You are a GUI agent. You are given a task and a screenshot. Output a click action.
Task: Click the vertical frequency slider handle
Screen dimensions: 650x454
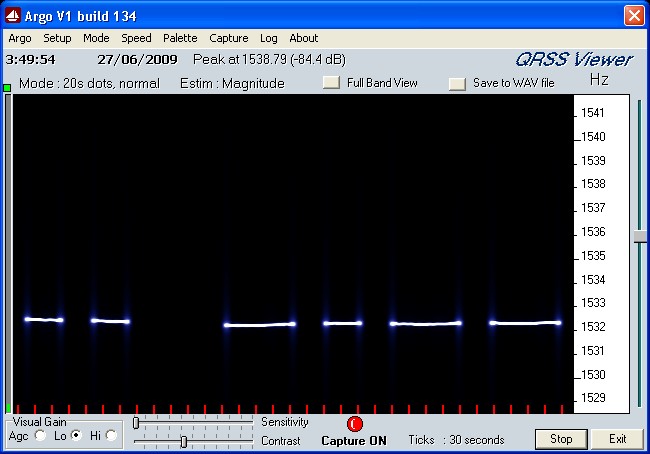[x=640, y=236]
